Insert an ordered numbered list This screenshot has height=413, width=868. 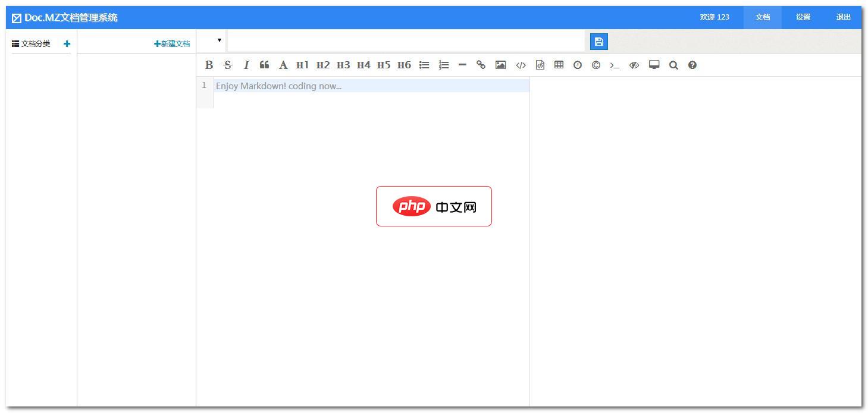click(444, 65)
